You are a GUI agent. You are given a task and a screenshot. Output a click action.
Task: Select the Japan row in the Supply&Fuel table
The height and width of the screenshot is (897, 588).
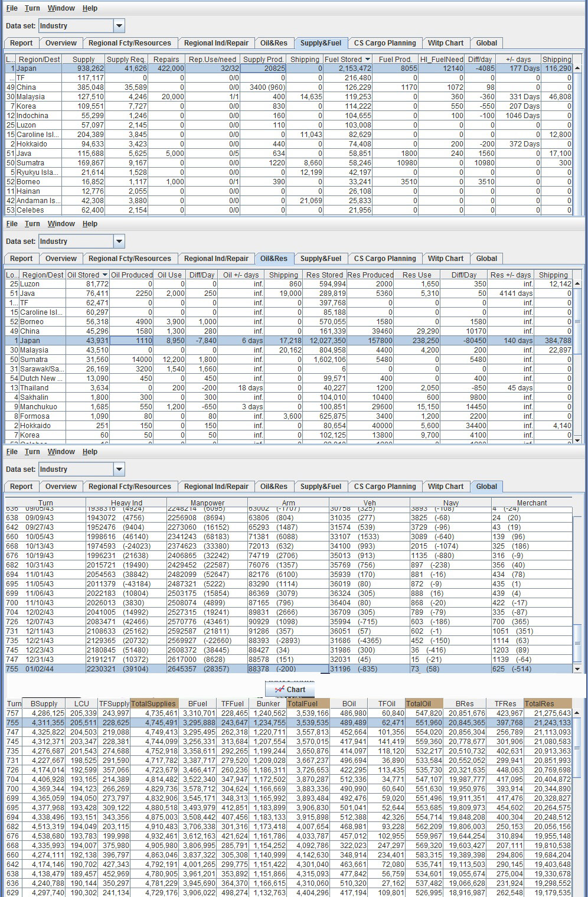tap(289, 69)
